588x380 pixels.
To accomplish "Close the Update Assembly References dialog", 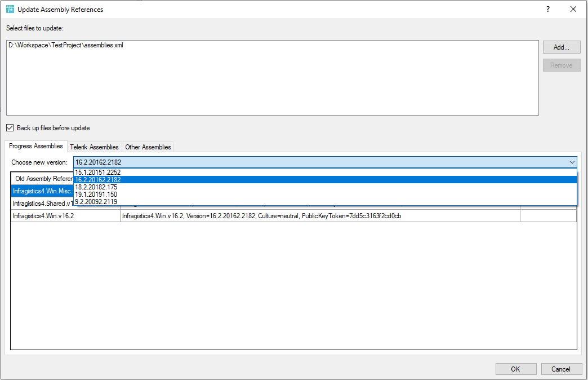I will point(573,10).
